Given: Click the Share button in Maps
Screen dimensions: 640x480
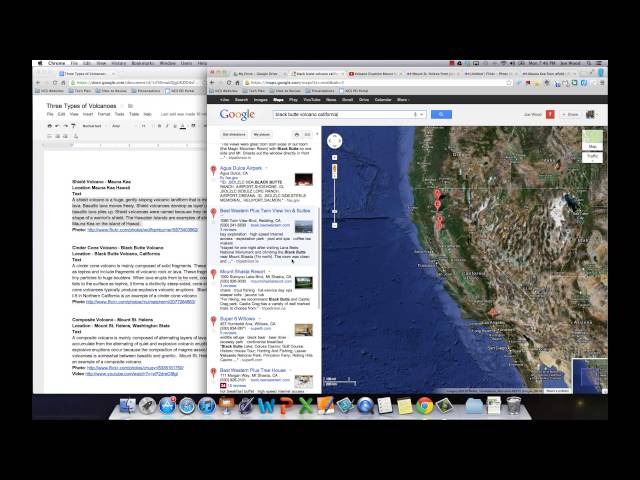Looking at the screenshot, I should pyautogui.click(x=571, y=114).
